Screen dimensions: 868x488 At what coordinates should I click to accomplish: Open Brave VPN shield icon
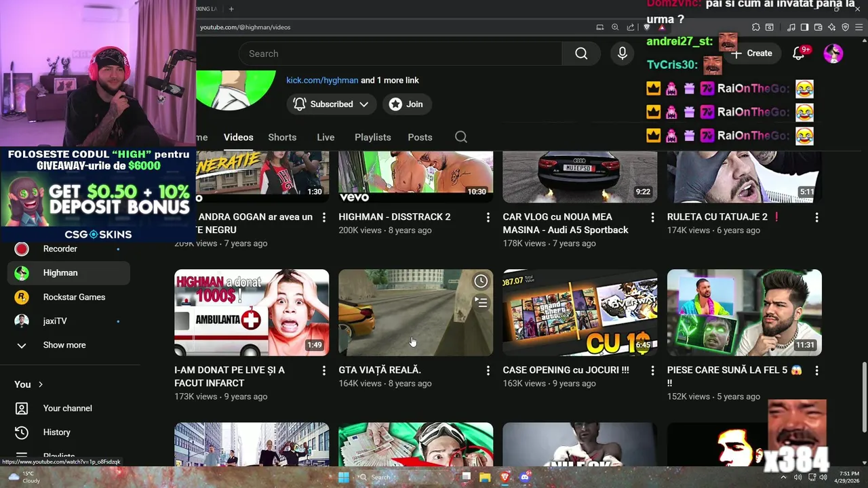[846, 27]
